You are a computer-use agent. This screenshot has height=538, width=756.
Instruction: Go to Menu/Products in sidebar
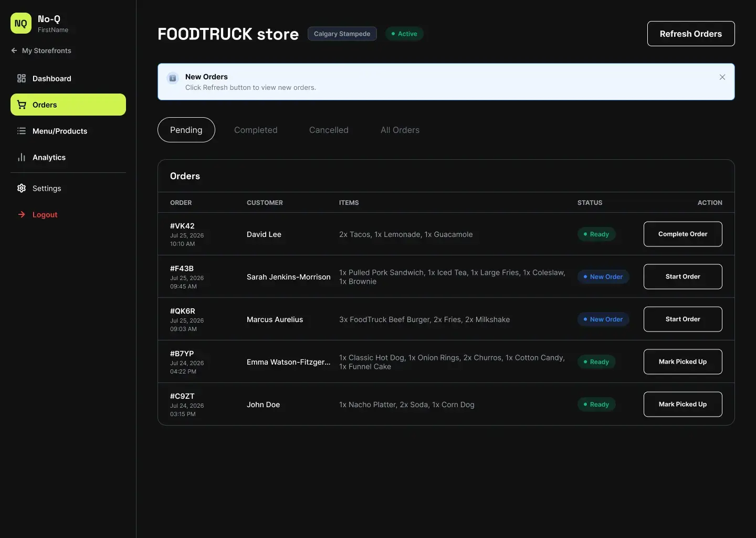pos(68,131)
